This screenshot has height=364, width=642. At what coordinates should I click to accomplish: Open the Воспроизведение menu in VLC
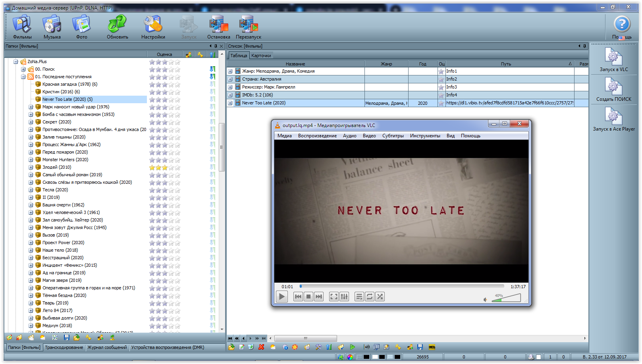click(x=317, y=136)
